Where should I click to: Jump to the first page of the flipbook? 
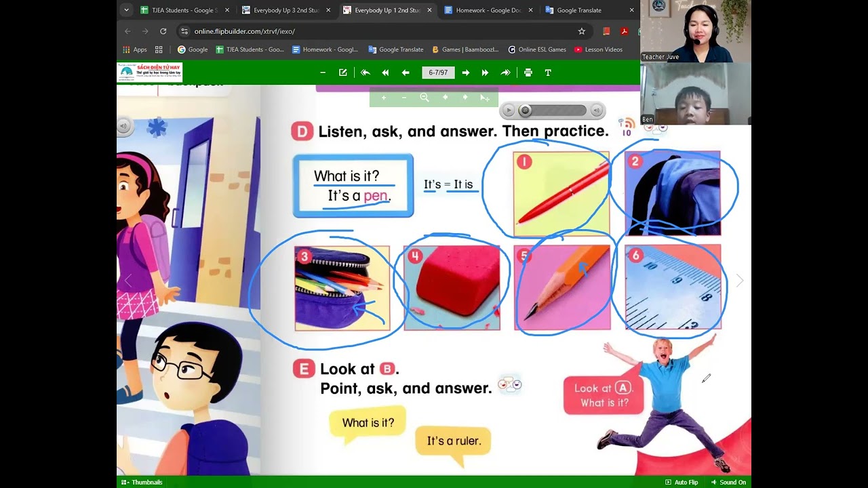[366, 73]
